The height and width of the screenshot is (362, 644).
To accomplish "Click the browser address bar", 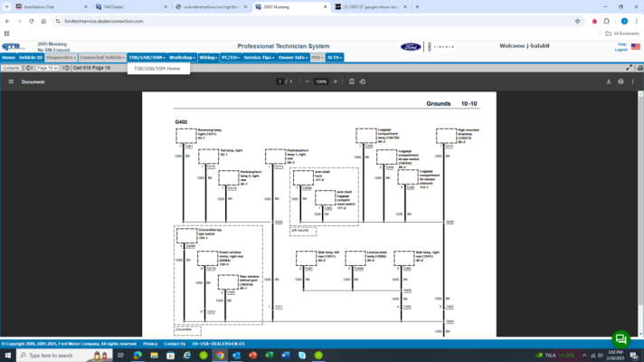I will [312, 21].
